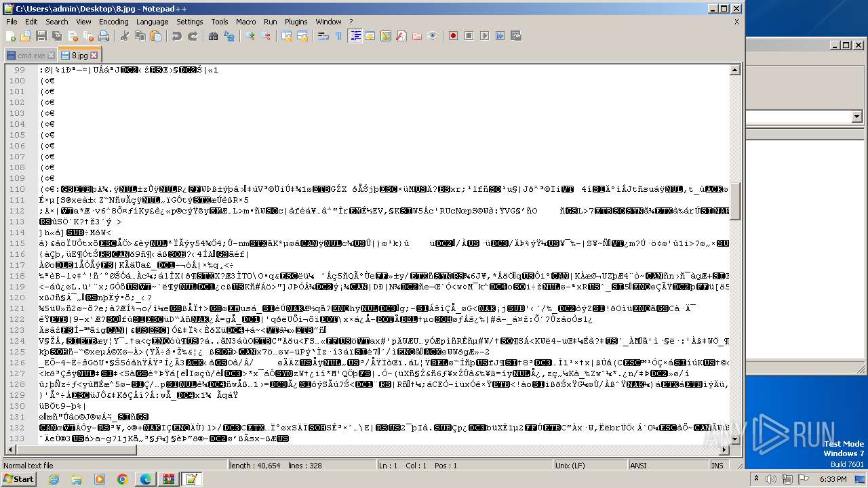
Task: Toggle the indent guide button
Action: (x=355, y=36)
